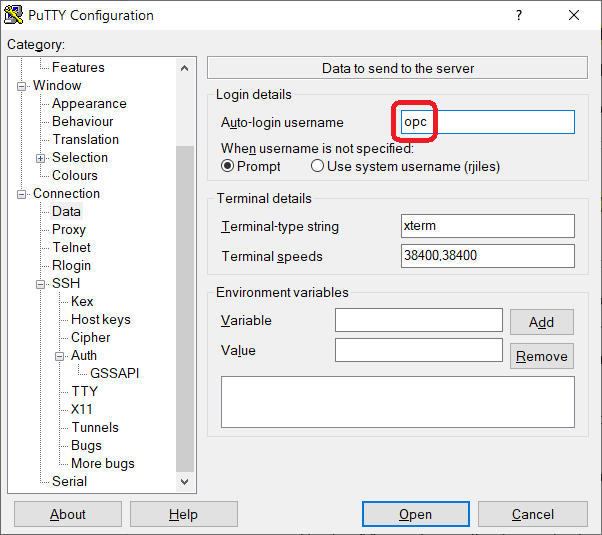Click Open to start the session
Viewport: 602px width, 535px height.
pos(415,514)
